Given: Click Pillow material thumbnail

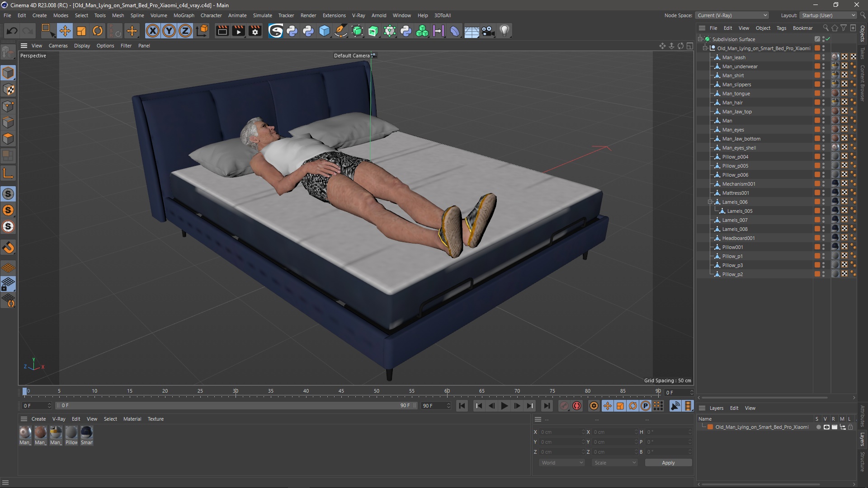Looking at the screenshot, I should click(71, 433).
